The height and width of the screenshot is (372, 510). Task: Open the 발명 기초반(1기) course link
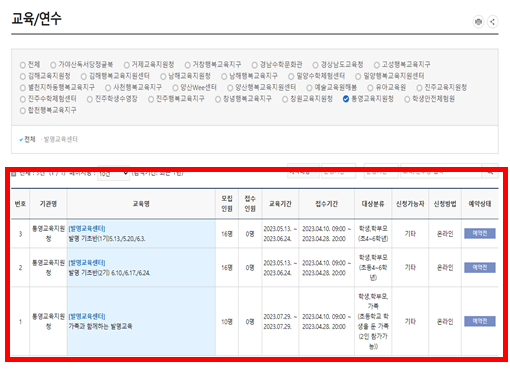107,239
